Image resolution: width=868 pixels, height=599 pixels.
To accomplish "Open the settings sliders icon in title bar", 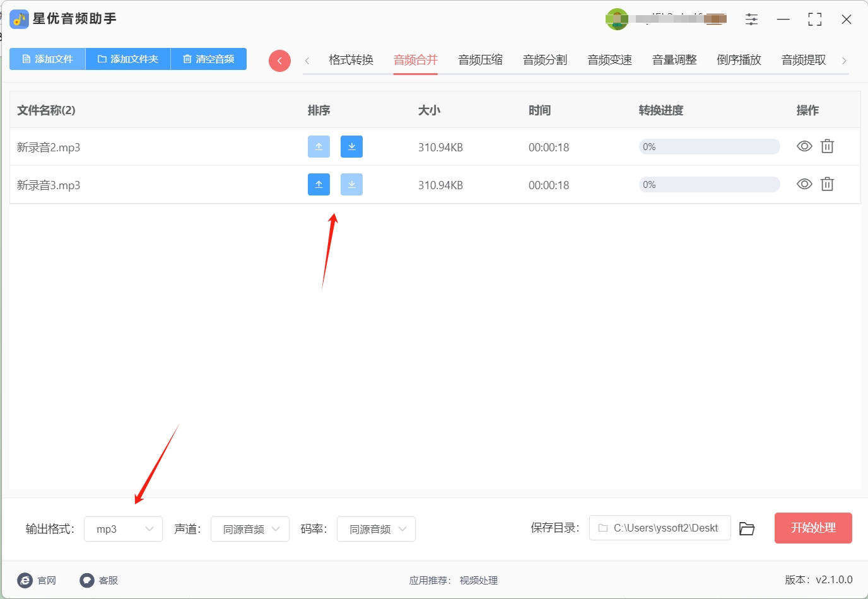I will tap(751, 20).
